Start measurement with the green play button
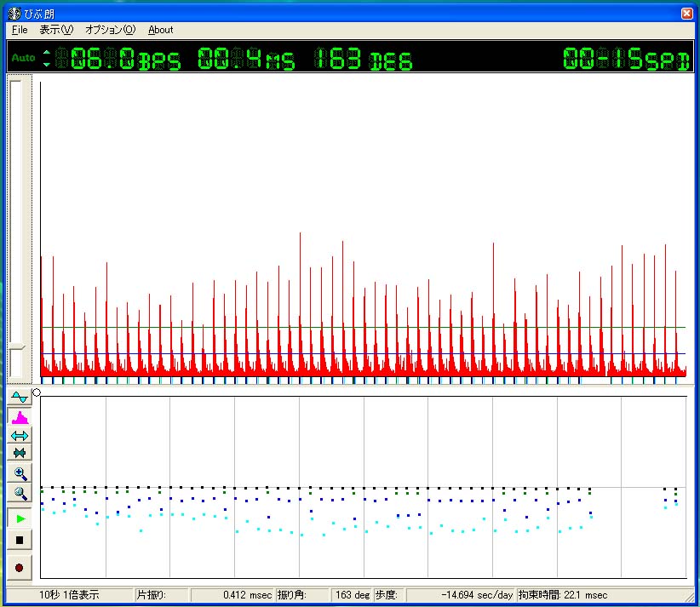The width and height of the screenshot is (700, 607). click(x=20, y=518)
